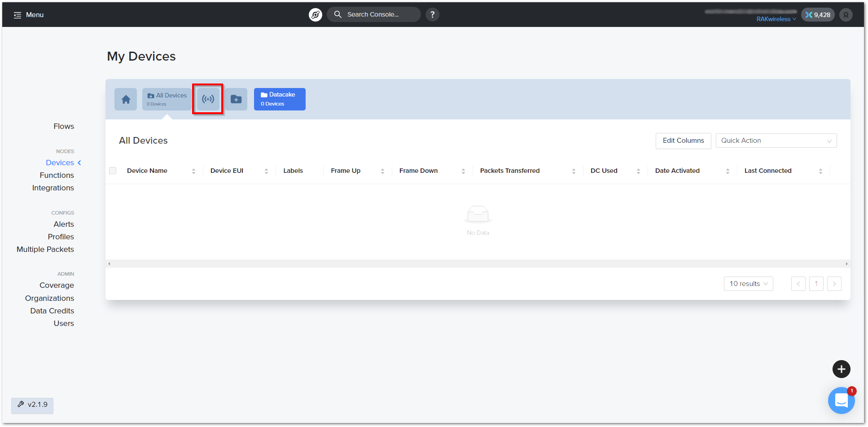Open the Quick Action dropdown
Viewport: 868px width, 427px height.
click(776, 141)
